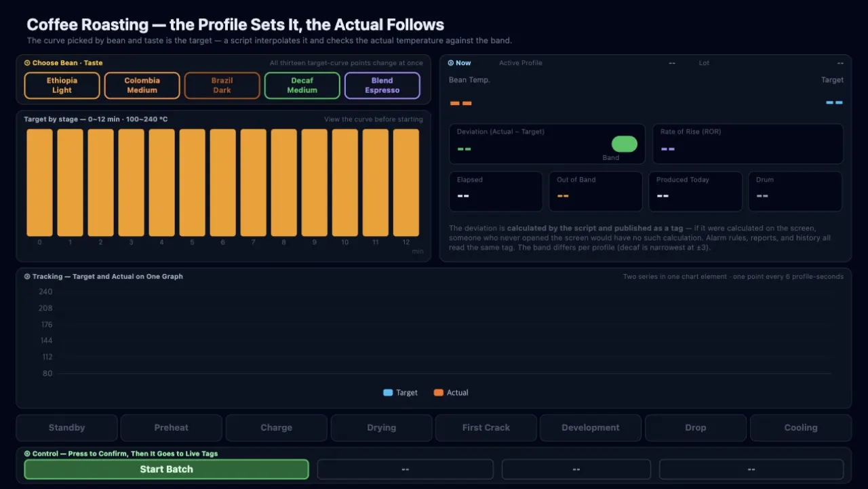
Task: Choose the Blend Espresso profile
Action: [x=382, y=85]
